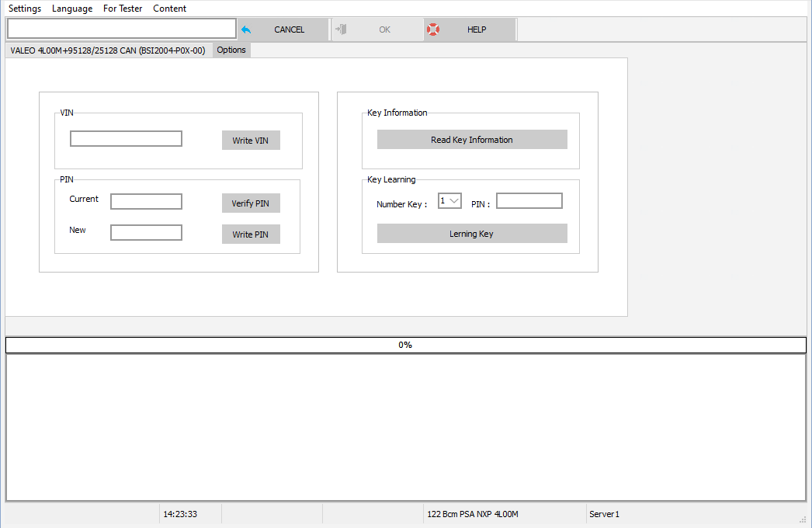Screen dimensions: 812x528
Task: Click the blue back arrow Cancel icon
Action: [x=246, y=30]
